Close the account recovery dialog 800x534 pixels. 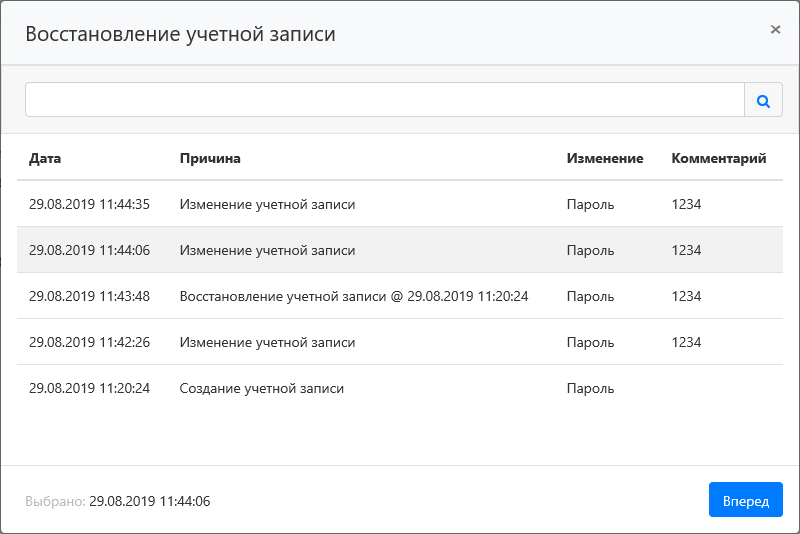tap(775, 30)
